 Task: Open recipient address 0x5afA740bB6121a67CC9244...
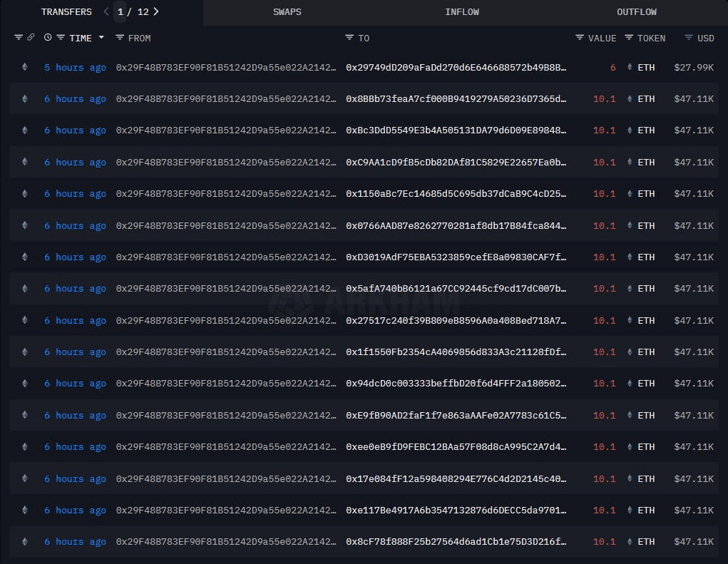coord(456,289)
